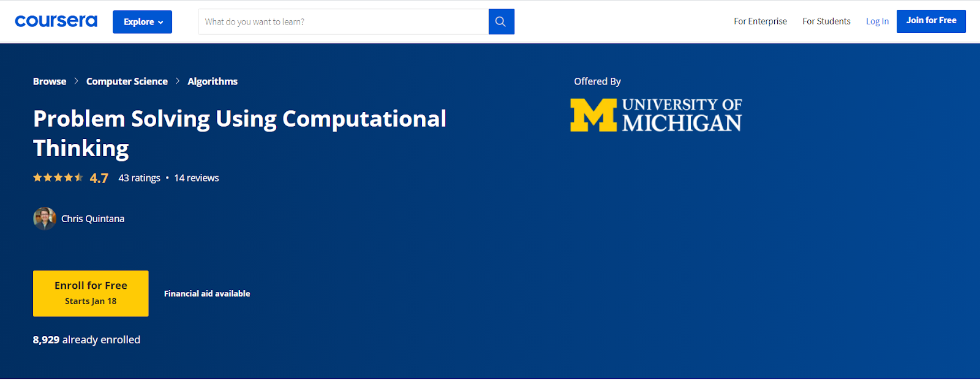
Task: Click Chris Quintana's profile photo
Action: click(45, 218)
